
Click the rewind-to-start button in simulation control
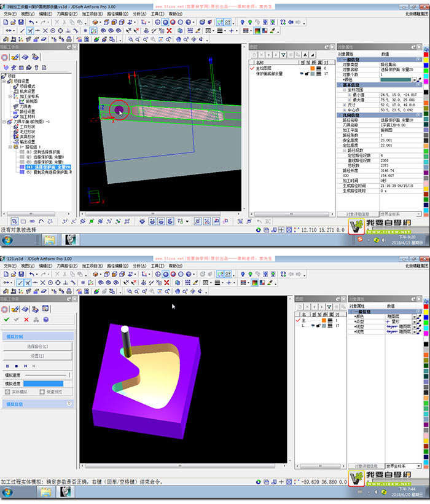click(25, 366)
